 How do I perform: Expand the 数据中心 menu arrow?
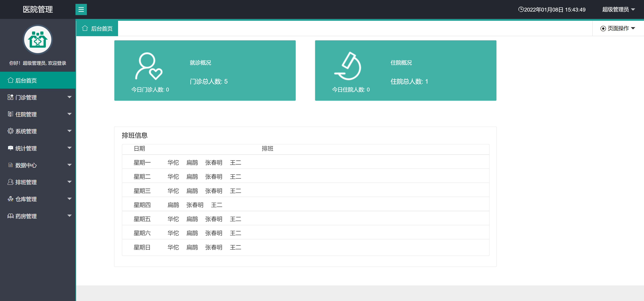pos(69,165)
